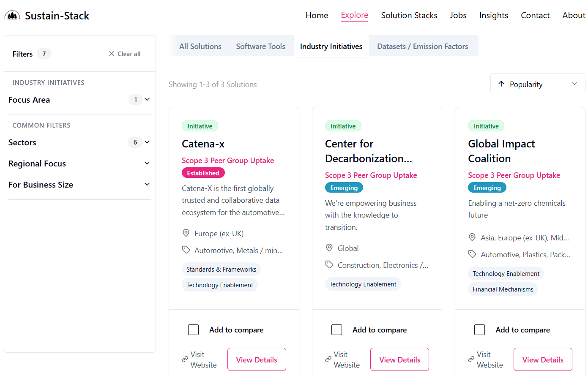Expand the Regional Focus filter
Image resolution: width=588 pixels, height=376 pixels.
point(79,163)
